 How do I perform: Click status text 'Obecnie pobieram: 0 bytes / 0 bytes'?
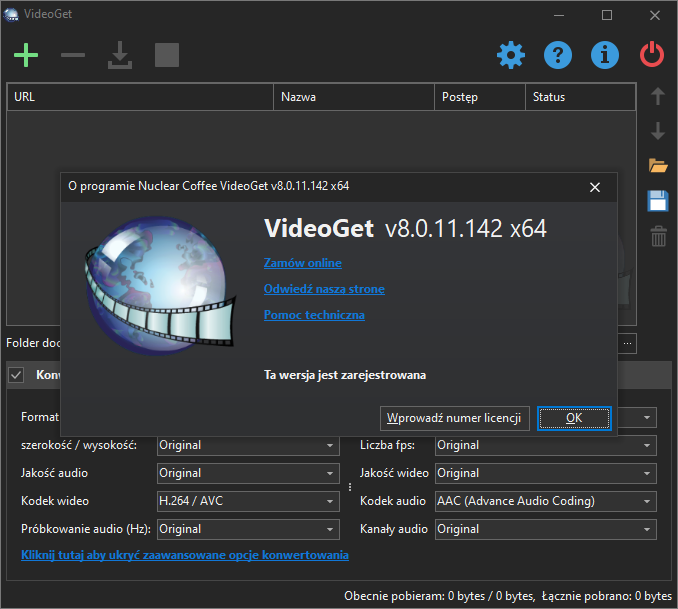439,596
